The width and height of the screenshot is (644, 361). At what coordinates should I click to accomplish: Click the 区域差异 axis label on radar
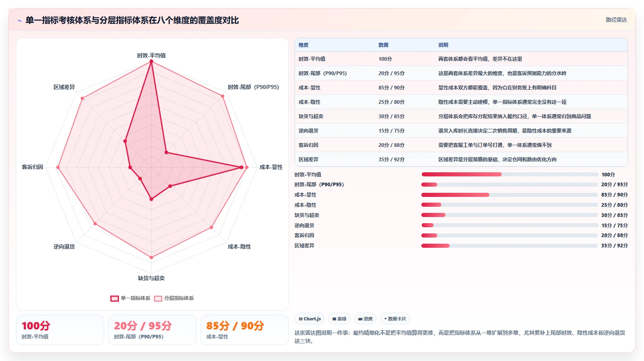click(x=64, y=87)
